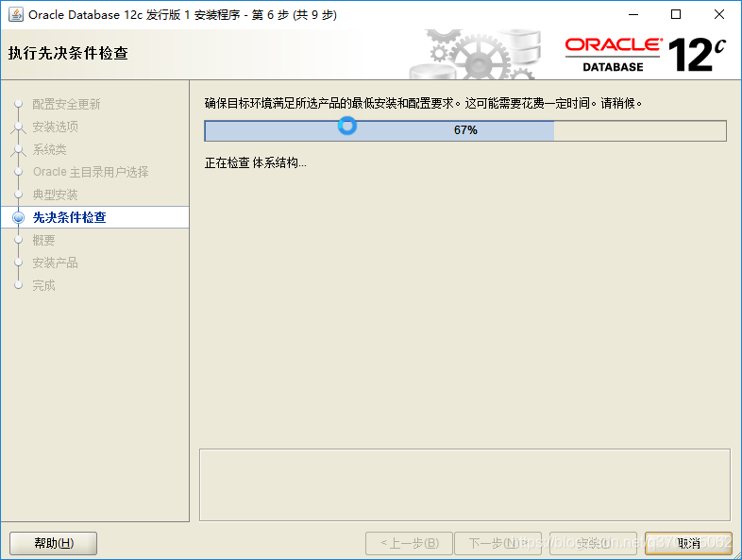The width and height of the screenshot is (742, 560).
Task: Click the step marker beside 配置安全更新
Action: point(19,103)
